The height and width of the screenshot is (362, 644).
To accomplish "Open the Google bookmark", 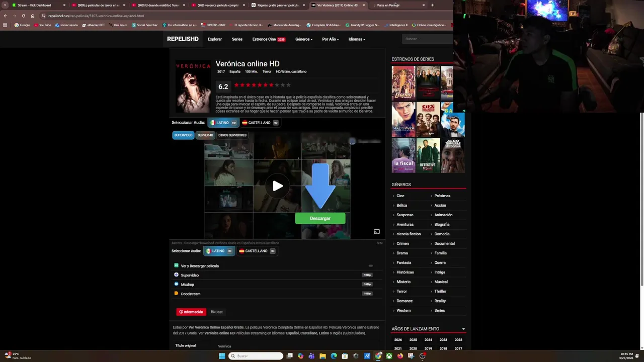I will point(22,25).
